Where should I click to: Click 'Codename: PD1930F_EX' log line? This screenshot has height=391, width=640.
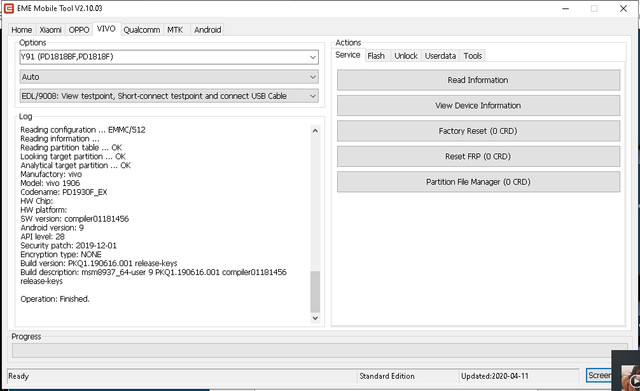coord(64,192)
